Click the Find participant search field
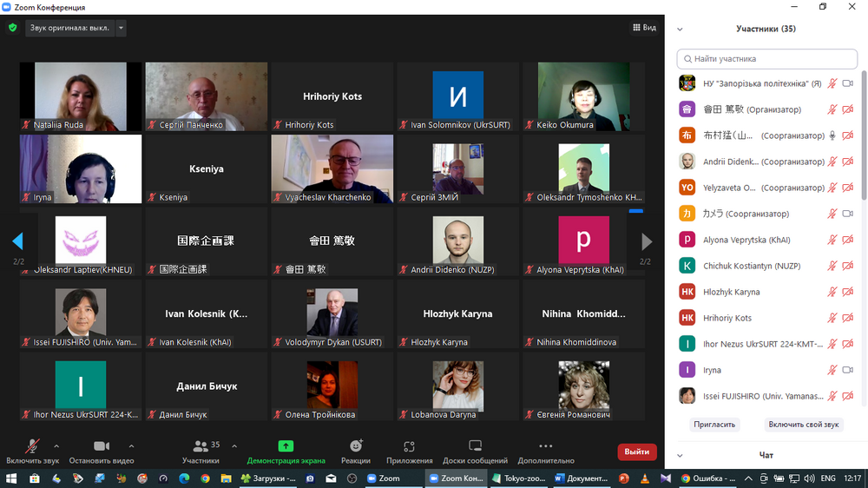This screenshot has height=488, width=868. [x=767, y=59]
